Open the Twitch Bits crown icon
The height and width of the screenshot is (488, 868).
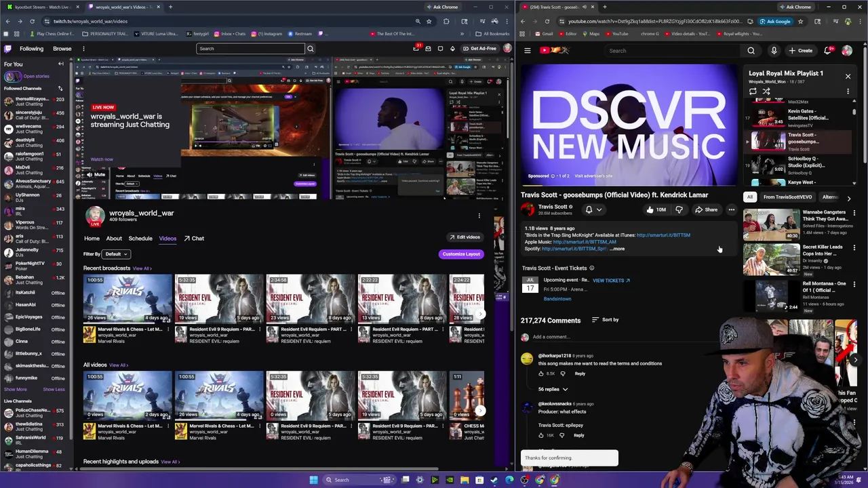tap(453, 49)
